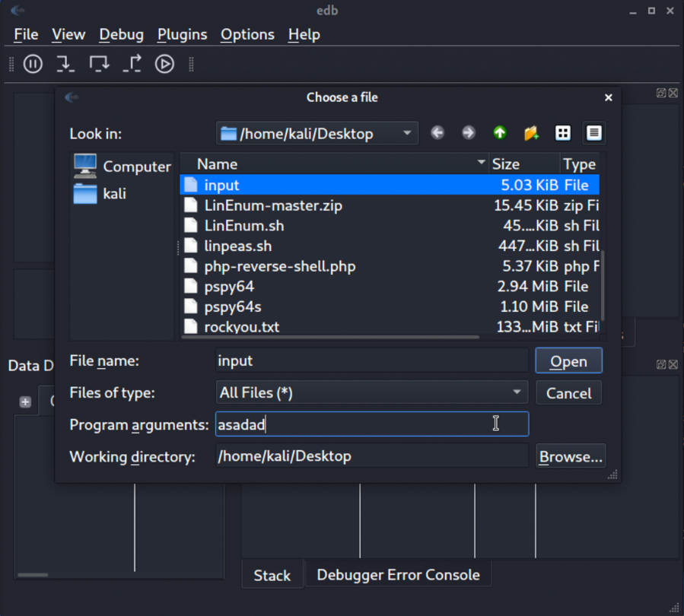Click the File name input field
This screenshot has height=616, width=684.
click(371, 360)
